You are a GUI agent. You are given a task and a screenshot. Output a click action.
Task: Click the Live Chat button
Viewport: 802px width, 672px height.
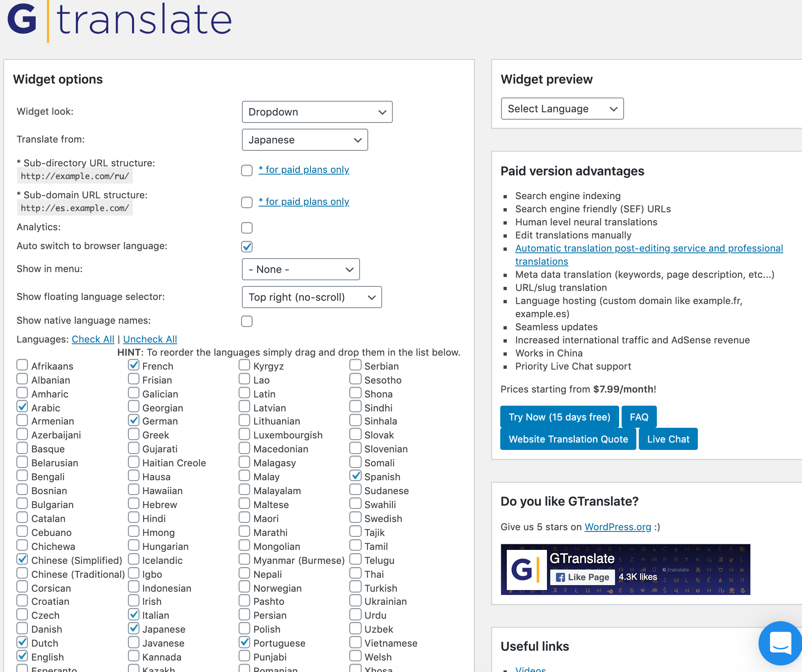click(668, 439)
